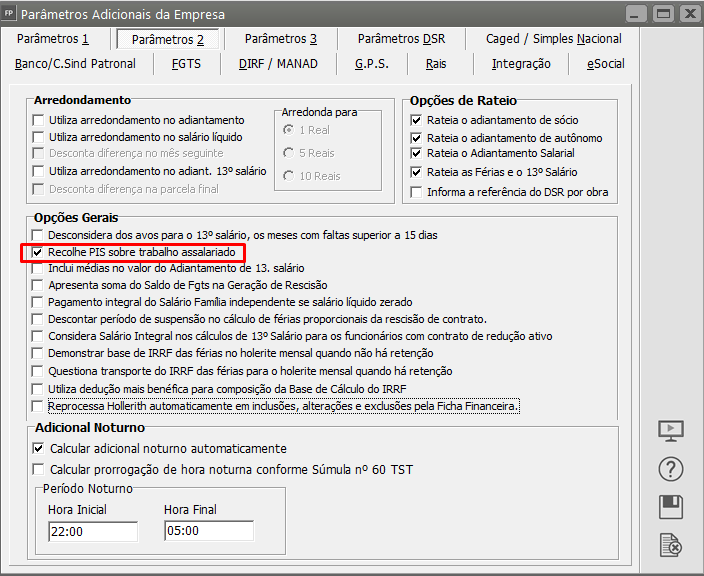Uncheck Rateia o adiantamento de sócio
The width and height of the screenshot is (704, 576).
(417, 119)
